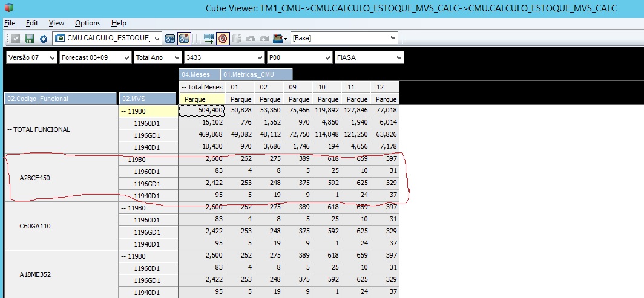Open the View menu
Image resolution: width=644 pixels, height=298 pixels.
pos(57,23)
